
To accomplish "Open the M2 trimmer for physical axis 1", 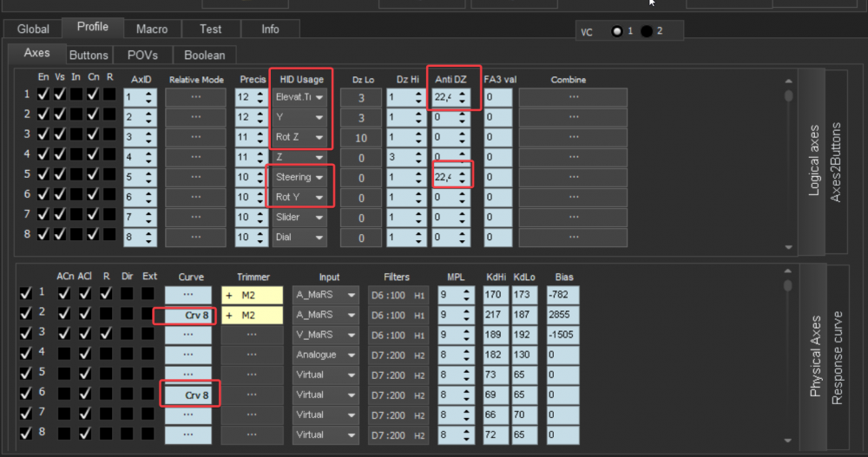I will [252, 295].
